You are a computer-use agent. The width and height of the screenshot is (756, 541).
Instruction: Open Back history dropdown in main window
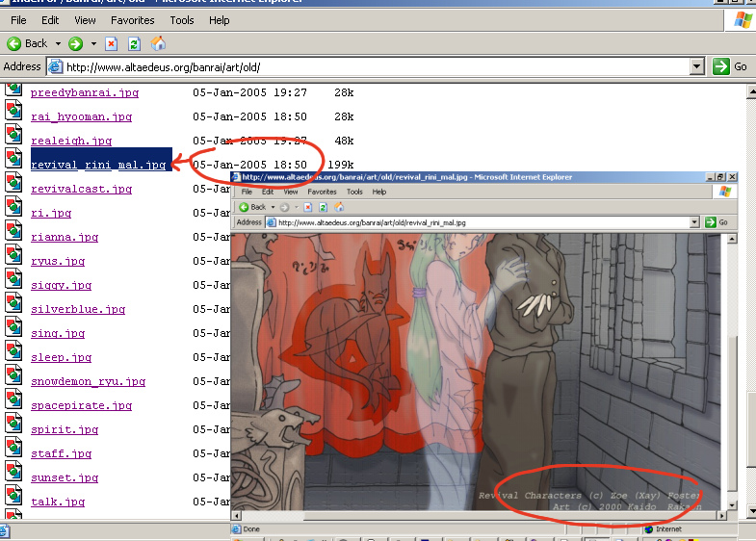[58, 44]
